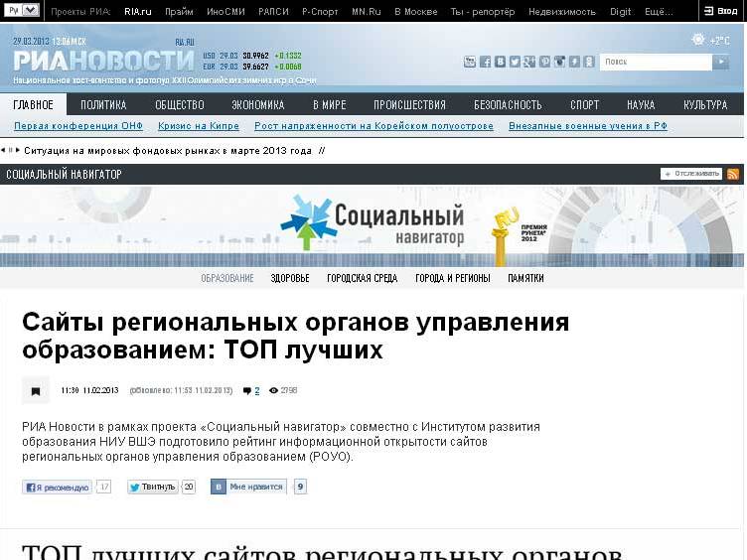This screenshot has height=560, width=747.
Task: Select the ПАМЯТКИ subsection tab
Action: point(525,278)
